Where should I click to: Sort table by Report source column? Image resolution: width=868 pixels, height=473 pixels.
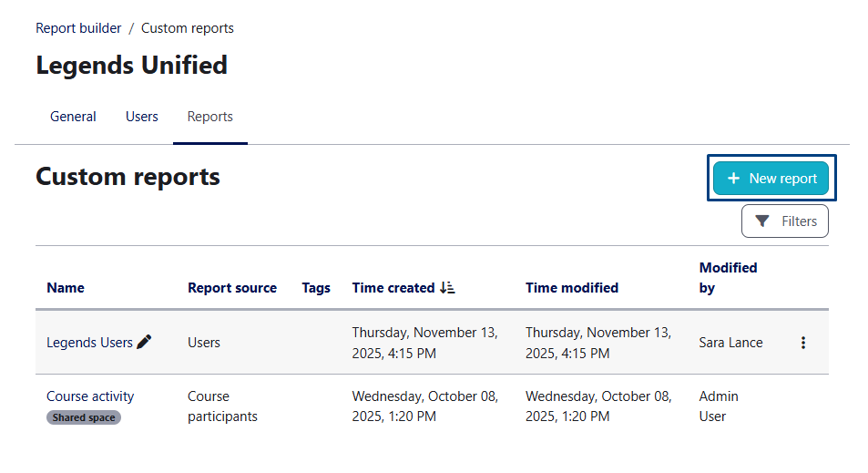click(x=232, y=288)
